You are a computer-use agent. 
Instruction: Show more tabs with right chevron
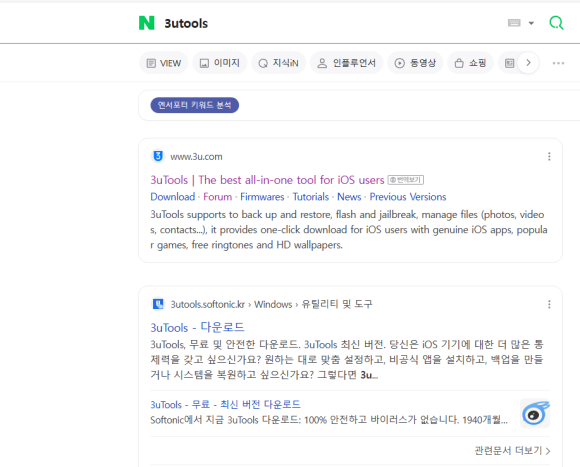[x=528, y=63]
